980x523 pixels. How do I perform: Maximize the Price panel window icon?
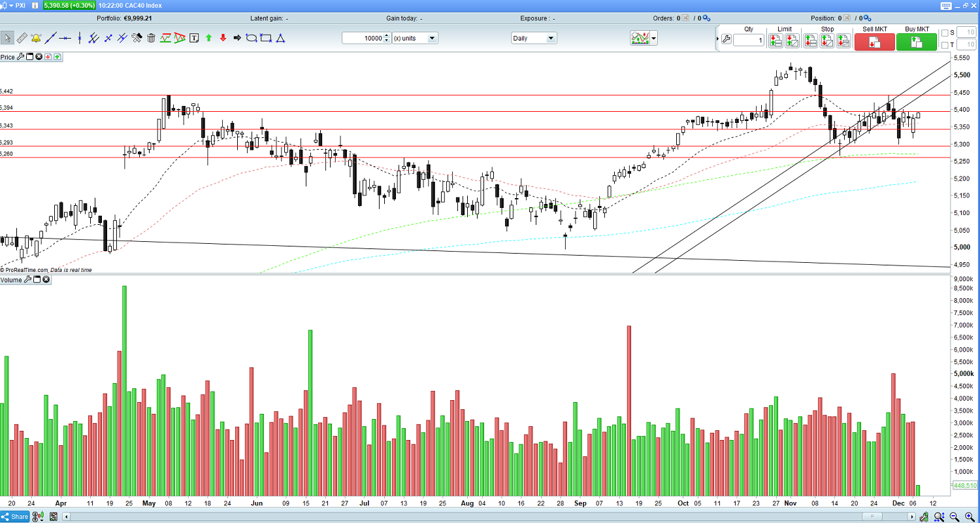(30, 57)
